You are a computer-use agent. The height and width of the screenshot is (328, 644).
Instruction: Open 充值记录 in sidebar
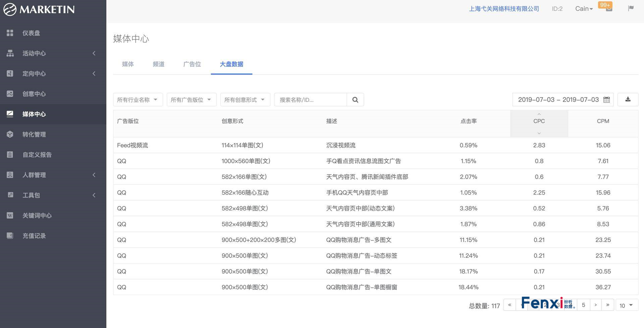34,236
